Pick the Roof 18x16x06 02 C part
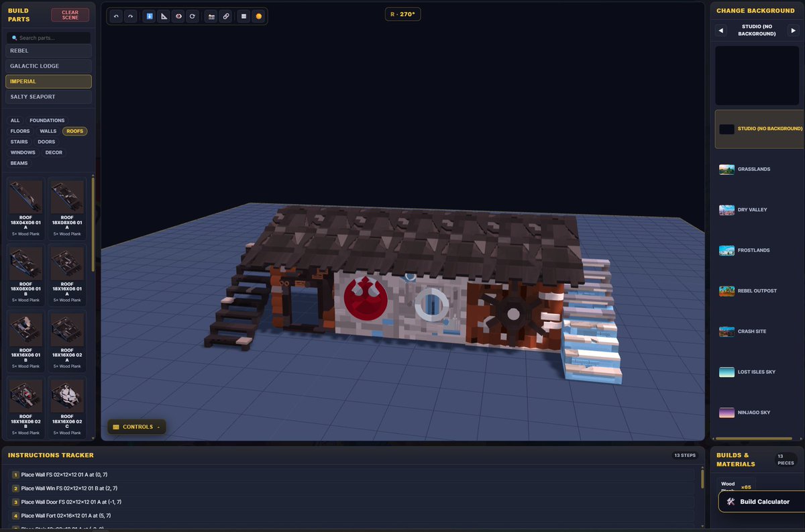Image resolution: width=805 pixels, height=532 pixels. (67, 407)
